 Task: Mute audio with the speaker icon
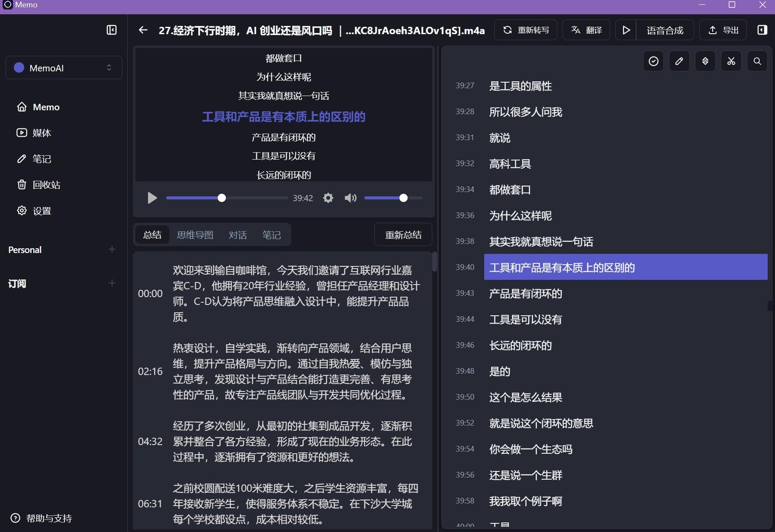coord(351,198)
